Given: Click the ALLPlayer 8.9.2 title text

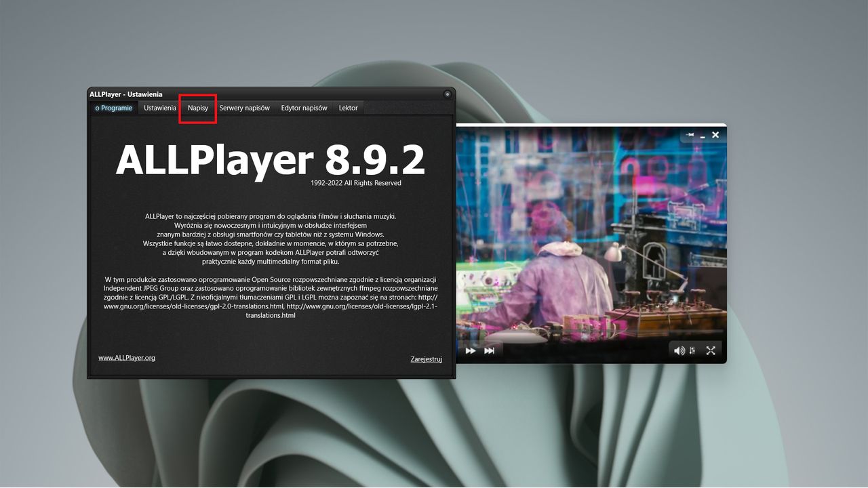Looking at the screenshot, I should 271,161.
